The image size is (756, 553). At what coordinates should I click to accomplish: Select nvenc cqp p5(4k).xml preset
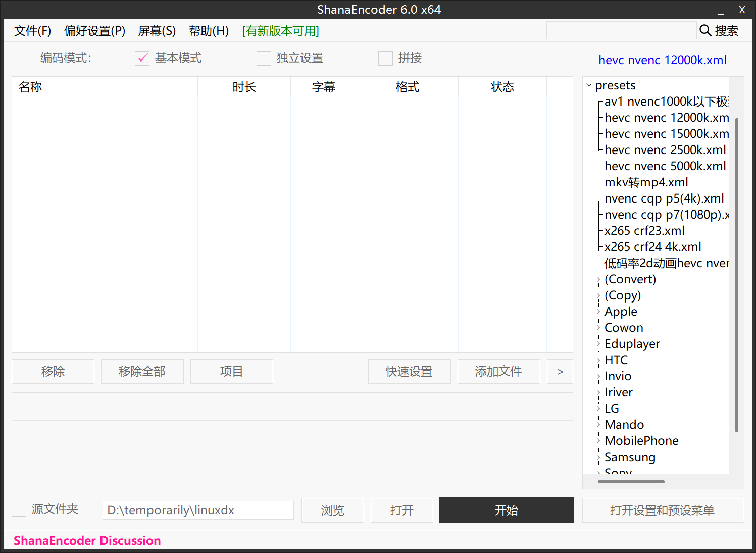(664, 198)
